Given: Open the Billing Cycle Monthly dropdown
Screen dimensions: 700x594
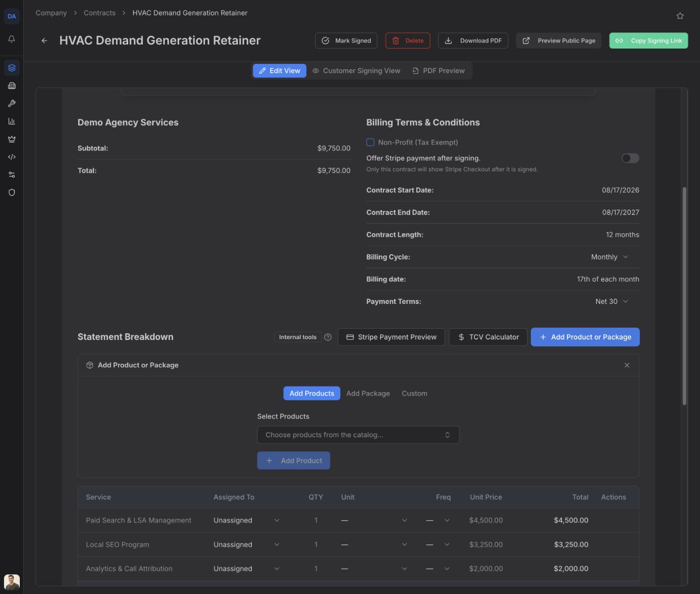Looking at the screenshot, I should tap(609, 257).
